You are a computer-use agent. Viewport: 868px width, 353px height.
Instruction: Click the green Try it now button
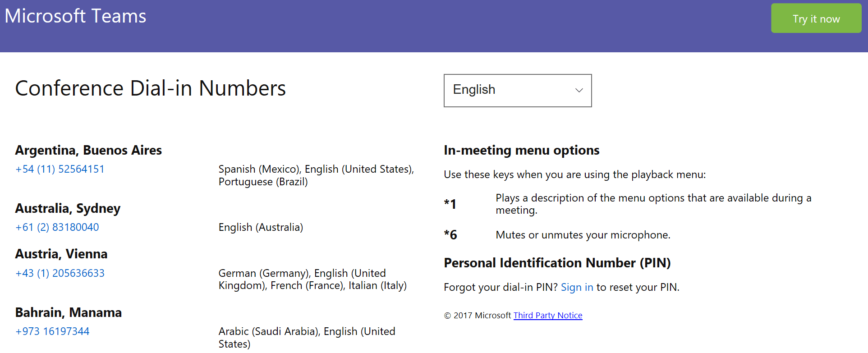pyautogui.click(x=816, y=18)
